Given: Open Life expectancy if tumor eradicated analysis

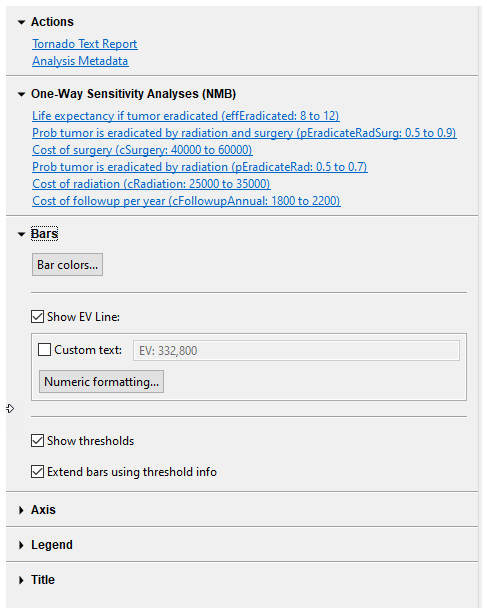Looking at the screenshot, I should pos(186,116).
